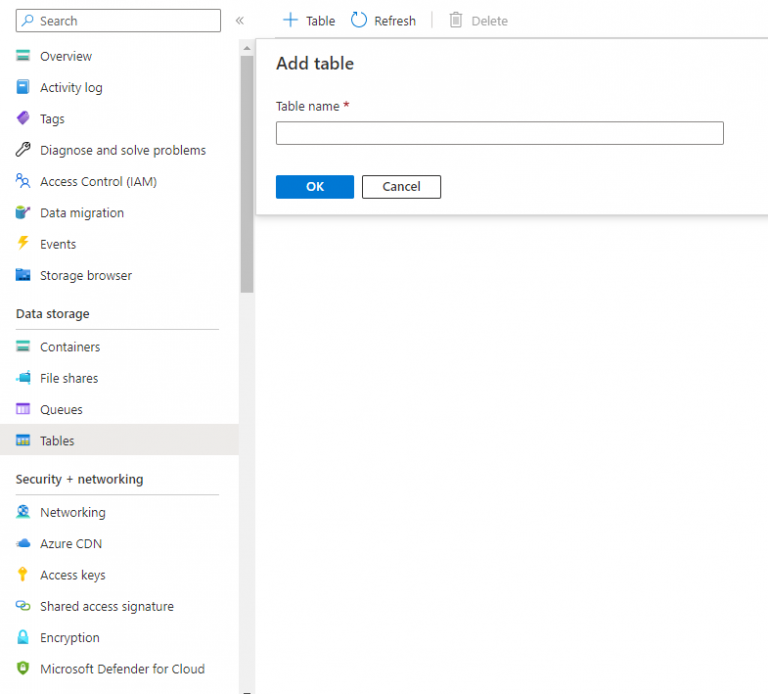The image size is (768, 694).
Task: Click the circular Refresh icon
Action: click(359, 20)
